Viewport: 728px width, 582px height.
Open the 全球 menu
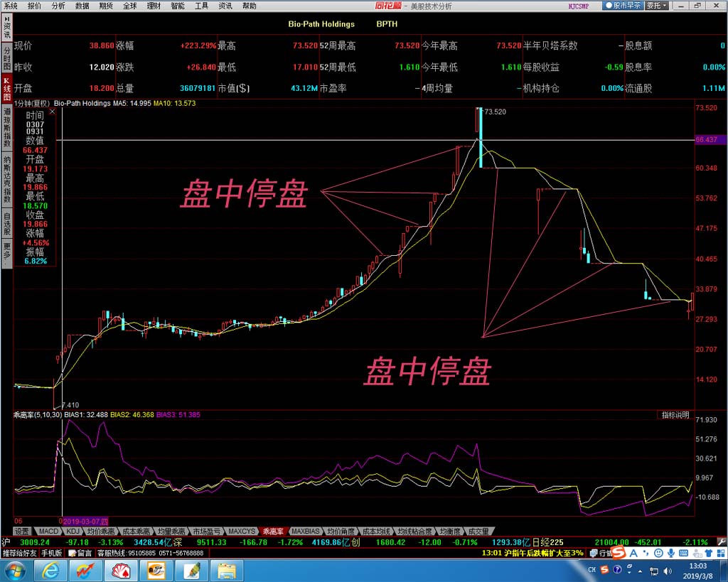click(x=130, y=6)
